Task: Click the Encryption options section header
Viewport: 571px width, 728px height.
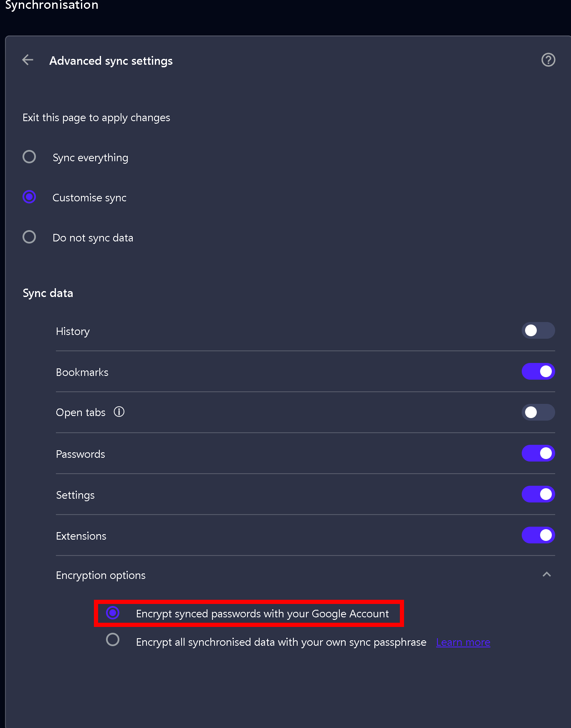Action: (101, 575)
